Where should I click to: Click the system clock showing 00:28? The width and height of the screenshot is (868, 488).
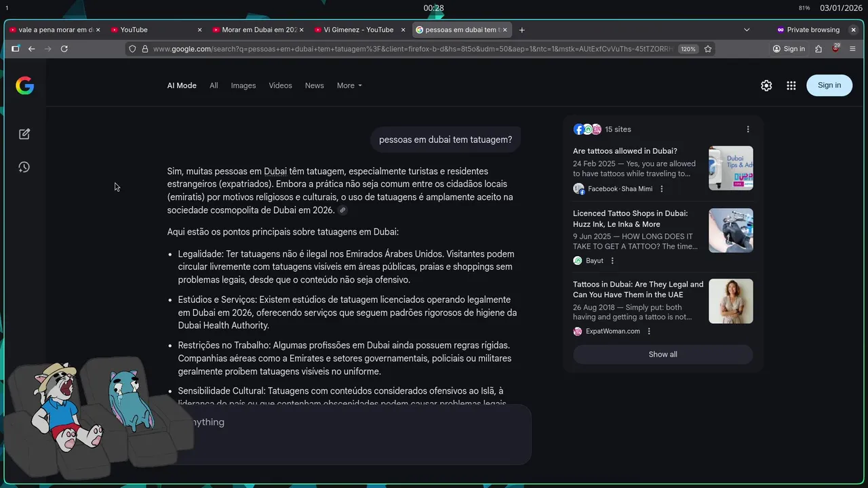[x=434, y=8]
